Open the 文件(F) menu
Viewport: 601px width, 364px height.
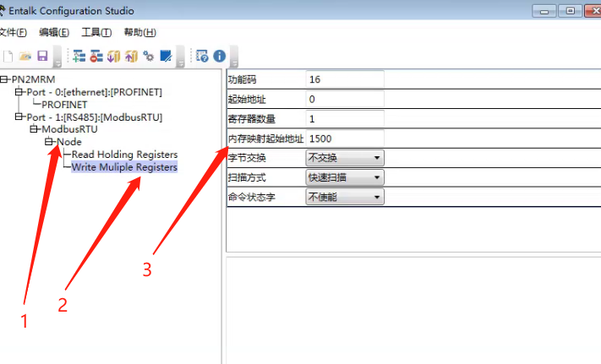[13, 33]
